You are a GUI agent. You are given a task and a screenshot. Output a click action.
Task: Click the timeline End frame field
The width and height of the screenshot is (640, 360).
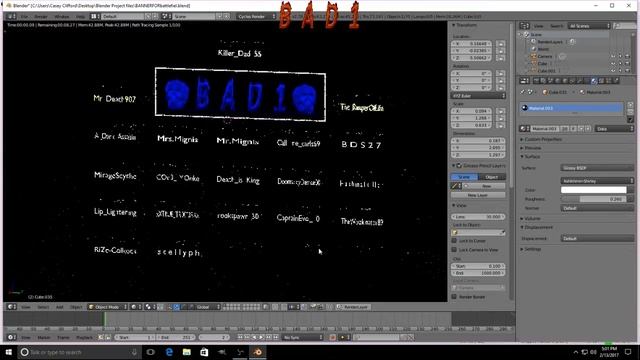pyautogui.click(x=176, y=337)
